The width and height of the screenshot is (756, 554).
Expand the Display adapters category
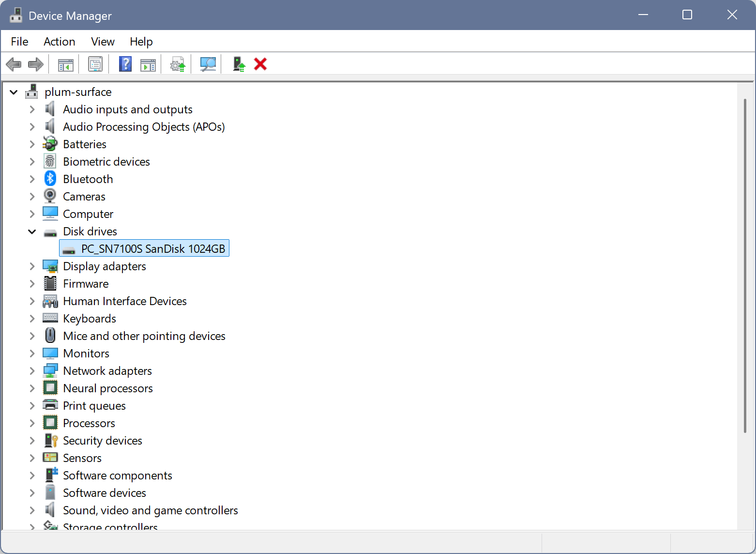[x=32, y=266]
